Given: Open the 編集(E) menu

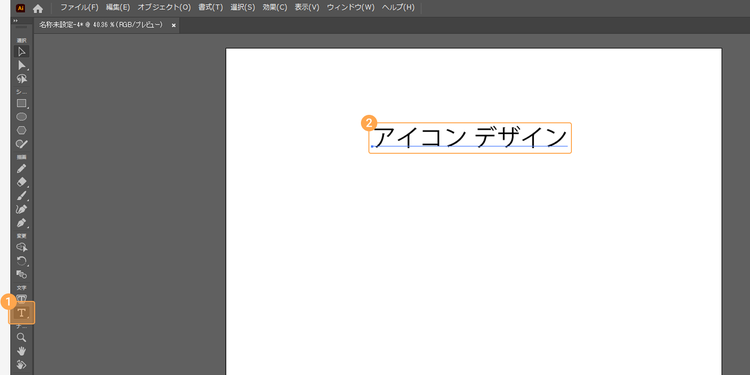Looking at the screenshot, I should pyautogui.click(x=118, y=8).
